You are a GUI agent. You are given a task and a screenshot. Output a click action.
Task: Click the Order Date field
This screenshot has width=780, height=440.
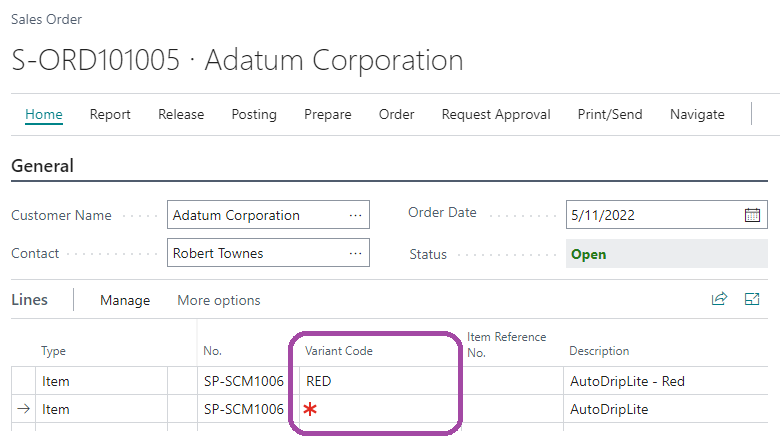click(x=650, y=215)
